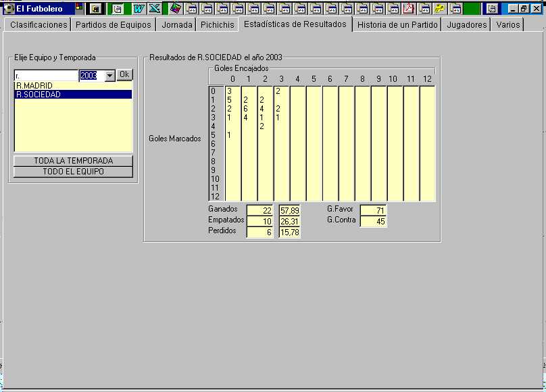Click the G.Contra value 45 field
The height and width of the screenshot is (392, 546).
(x=373, y=222)
